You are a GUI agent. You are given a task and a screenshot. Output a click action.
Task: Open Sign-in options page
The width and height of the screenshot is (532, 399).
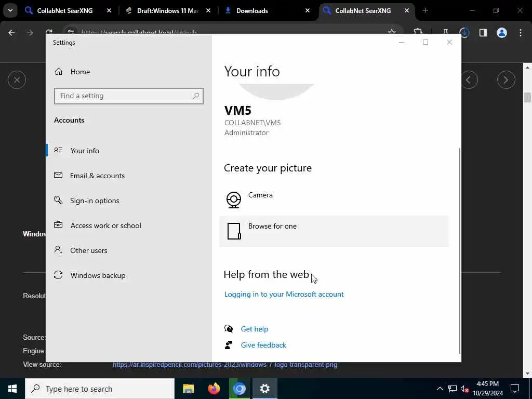pos(95,201)
